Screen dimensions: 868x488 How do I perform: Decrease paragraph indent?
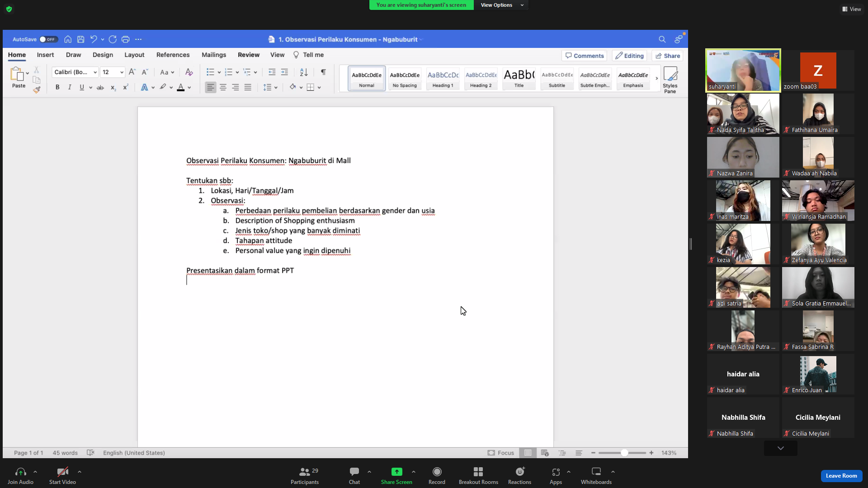[x=272, y=72]
